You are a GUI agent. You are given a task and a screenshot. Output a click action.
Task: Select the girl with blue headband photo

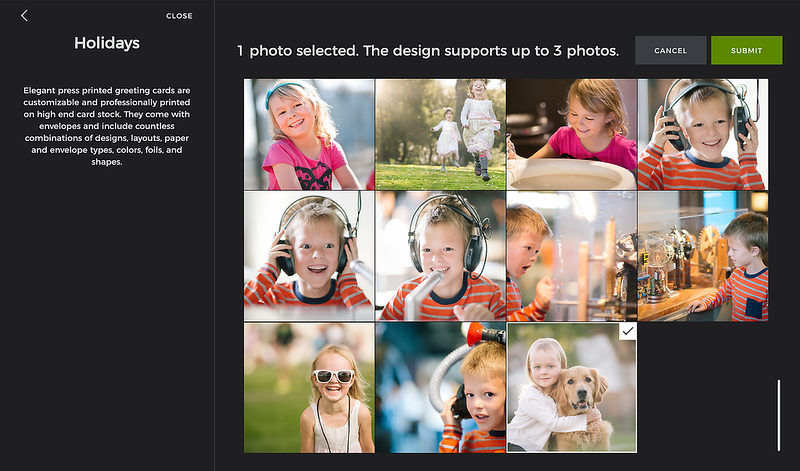[x=309, y=134]
